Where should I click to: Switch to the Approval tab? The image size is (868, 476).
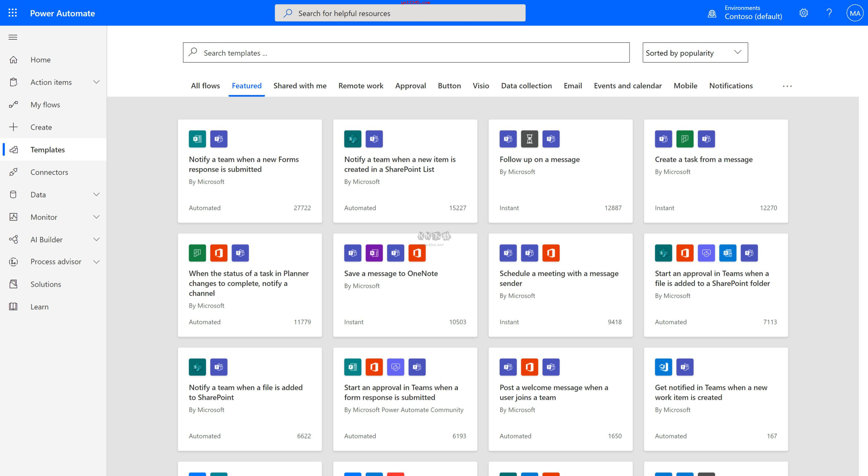(x=410, y=86)
